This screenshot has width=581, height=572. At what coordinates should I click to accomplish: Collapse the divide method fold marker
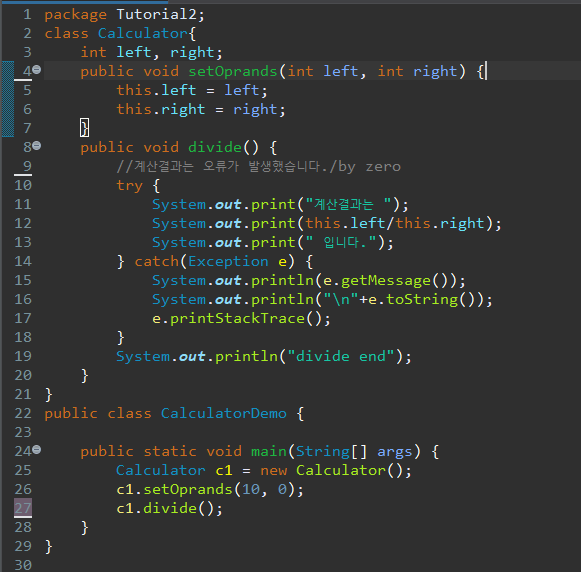point(36,146)
